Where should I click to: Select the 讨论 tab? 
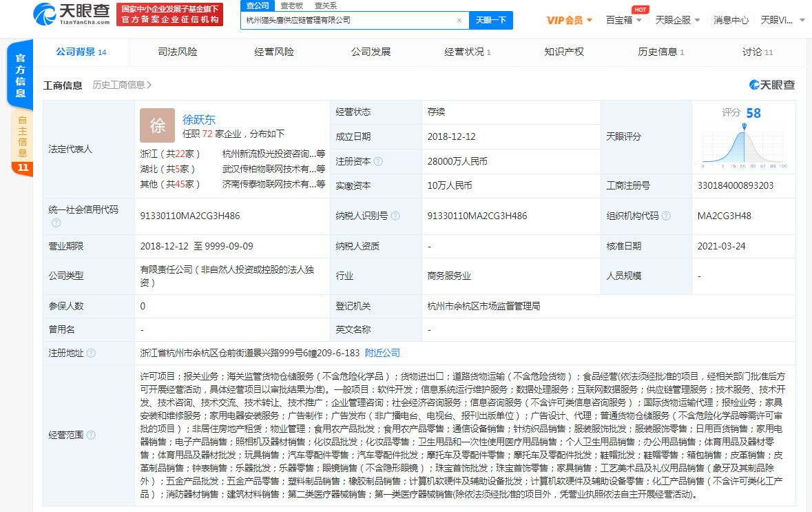pos(757,52)
